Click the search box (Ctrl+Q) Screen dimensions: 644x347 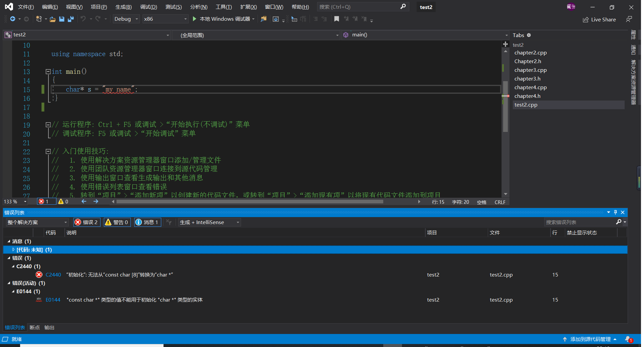[363, 7]
